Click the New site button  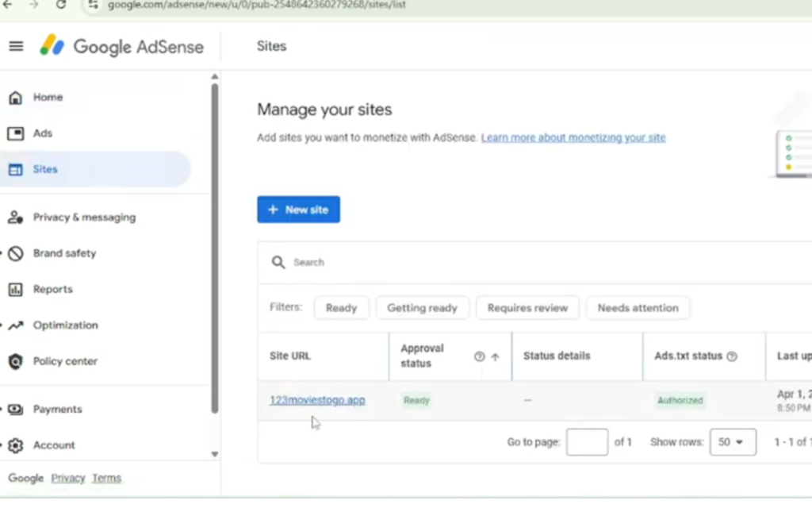pos(298,210)
